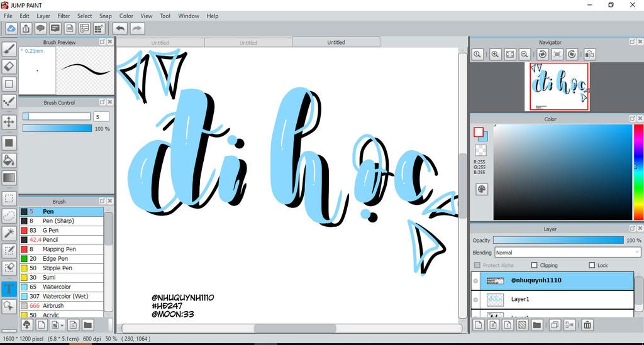Viewport: 644px width, 345px height.
Task: Open the color palette icon in Color panel
Action: point(481,189)
